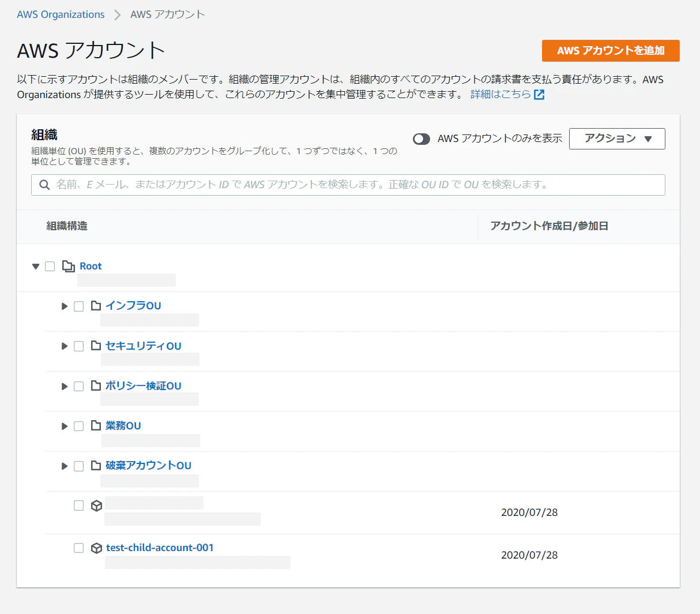
Task: Click the folder icon beside セキュリティOU
Action: pos(96,346)
